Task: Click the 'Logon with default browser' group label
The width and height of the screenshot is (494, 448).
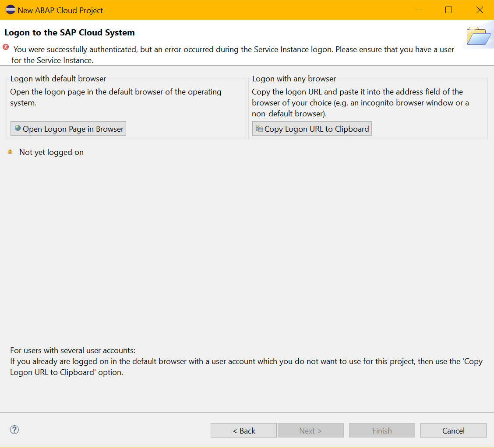Action: [58, 79]
